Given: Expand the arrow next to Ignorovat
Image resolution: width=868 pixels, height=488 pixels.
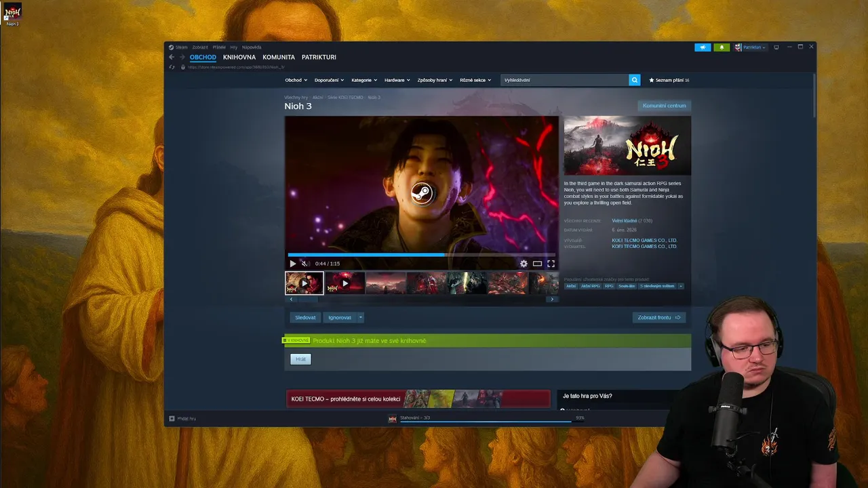Looking at the screenshot, I should (x=361, y=317).
